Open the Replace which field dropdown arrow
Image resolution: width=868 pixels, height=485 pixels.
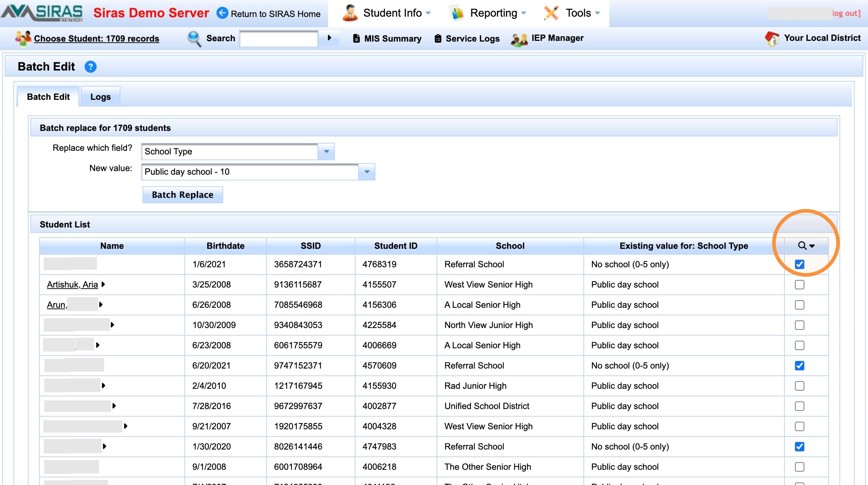(326, 152)
